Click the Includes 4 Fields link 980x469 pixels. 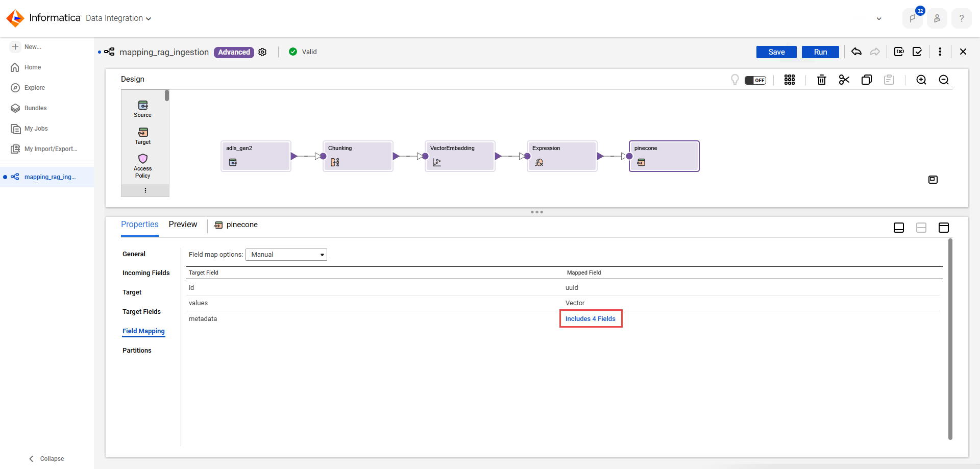point(591,319)
